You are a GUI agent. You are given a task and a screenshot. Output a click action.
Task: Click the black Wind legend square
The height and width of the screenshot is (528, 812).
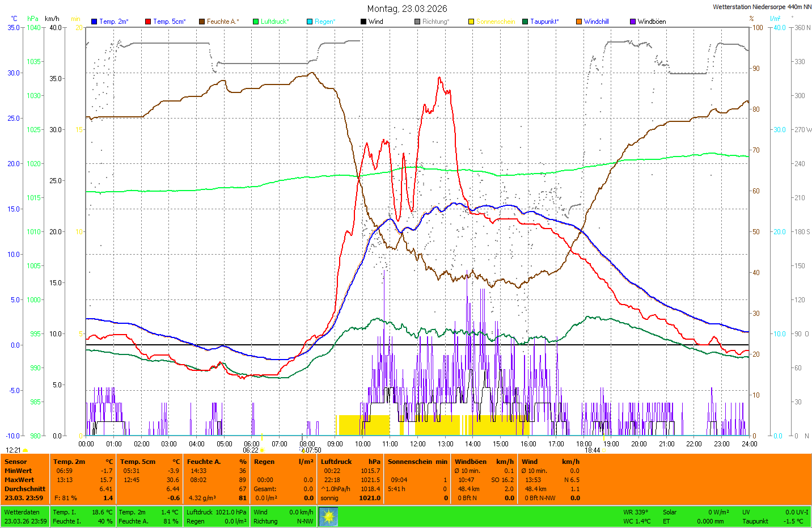[x=363, y=22]
